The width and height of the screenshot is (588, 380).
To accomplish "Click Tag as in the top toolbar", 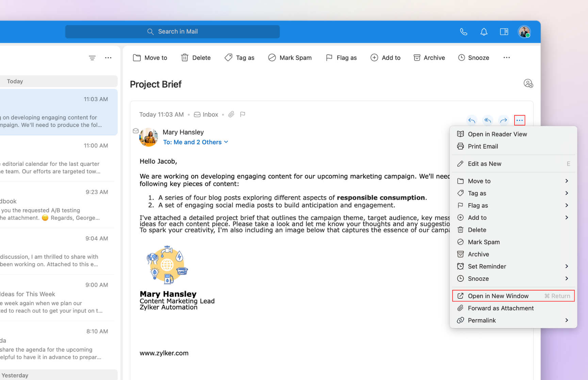I will [x=240, y=58].
